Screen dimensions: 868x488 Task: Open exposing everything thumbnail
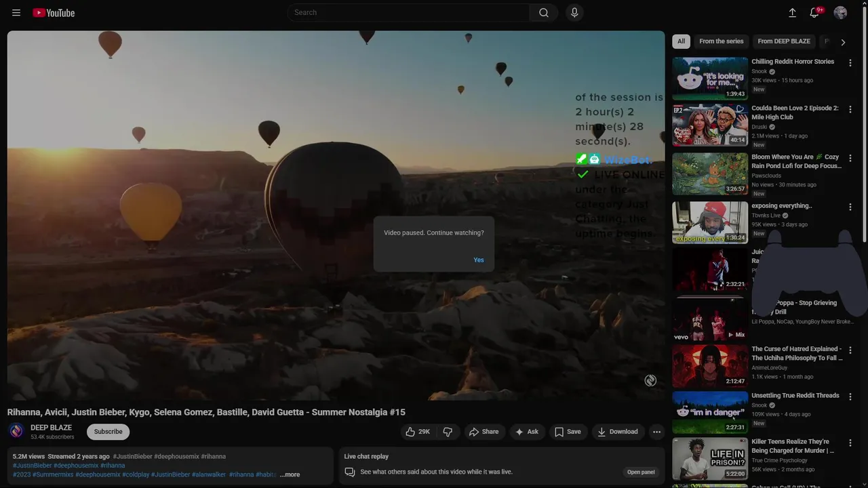point(710,222)
